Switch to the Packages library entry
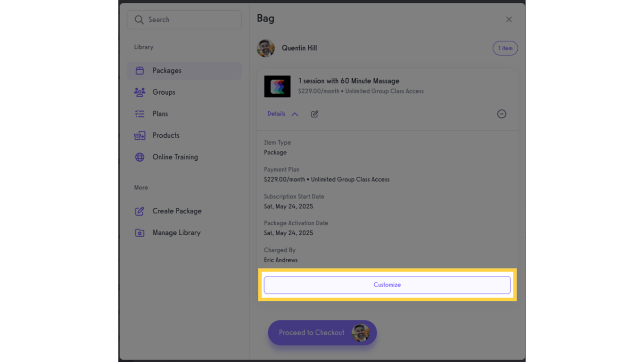Screen dimensions: 644x362 coord(166,70)
